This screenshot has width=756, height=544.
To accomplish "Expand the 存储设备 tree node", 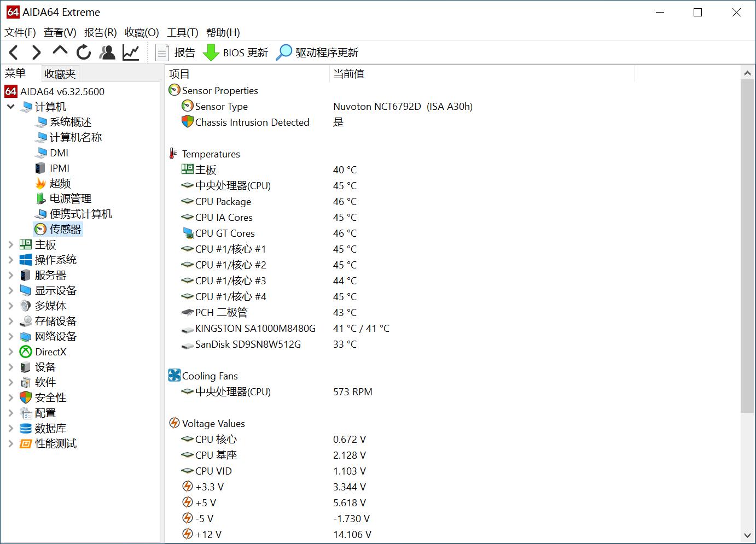I will 12,321.
